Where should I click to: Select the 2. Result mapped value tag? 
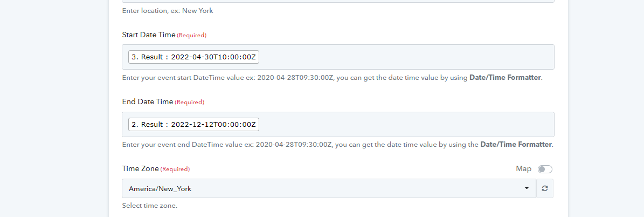click(x=193, y=124)
